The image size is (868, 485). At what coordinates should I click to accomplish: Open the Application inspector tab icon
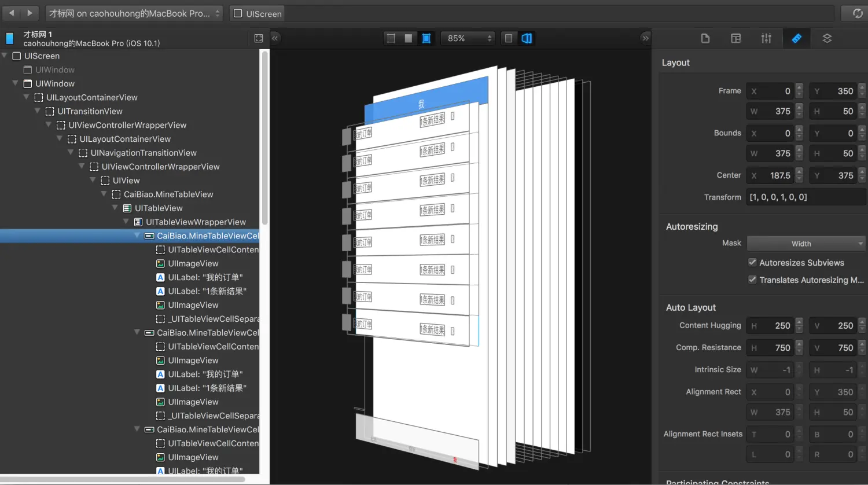(x=705, y=38)
